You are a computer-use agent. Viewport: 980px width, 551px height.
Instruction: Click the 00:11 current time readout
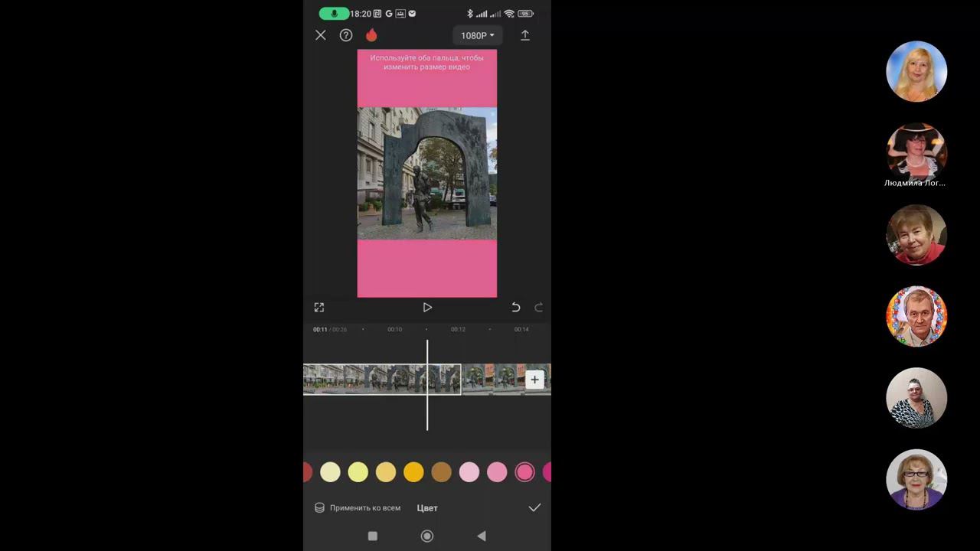point(320,330)
